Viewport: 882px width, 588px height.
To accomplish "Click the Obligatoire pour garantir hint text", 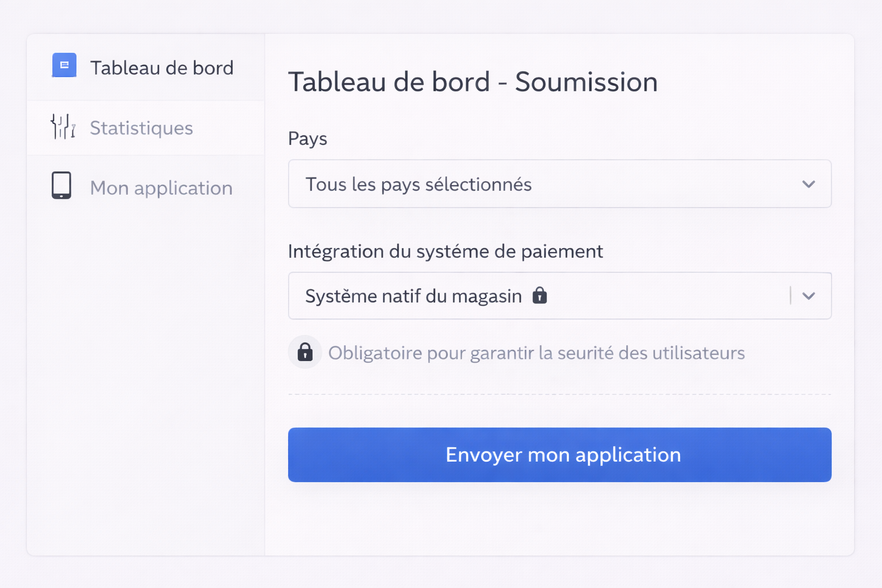I will pyautogui.click(x=536, y=353).
